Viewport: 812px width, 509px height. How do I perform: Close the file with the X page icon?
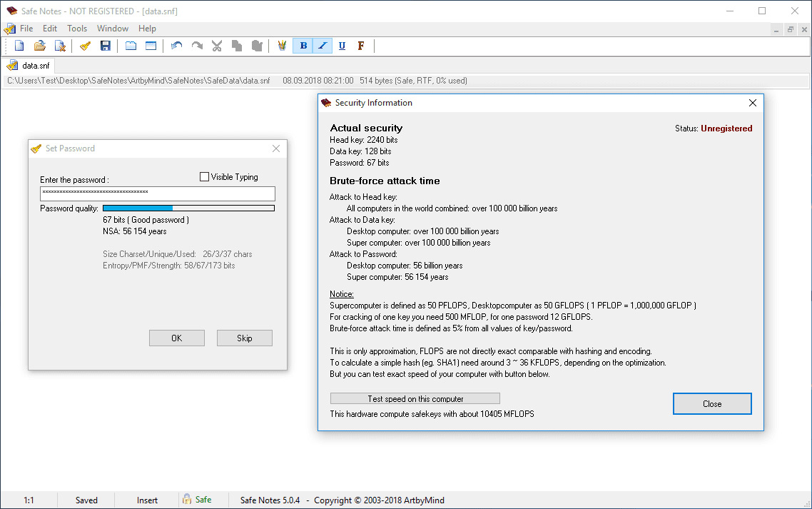pos(60,46)
